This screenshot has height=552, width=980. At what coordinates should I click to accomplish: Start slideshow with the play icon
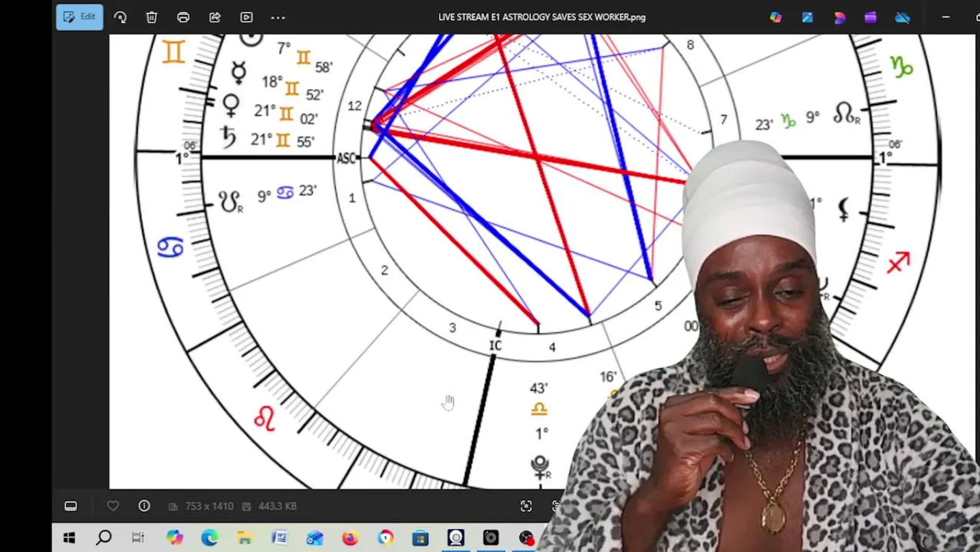pos(246,17)
